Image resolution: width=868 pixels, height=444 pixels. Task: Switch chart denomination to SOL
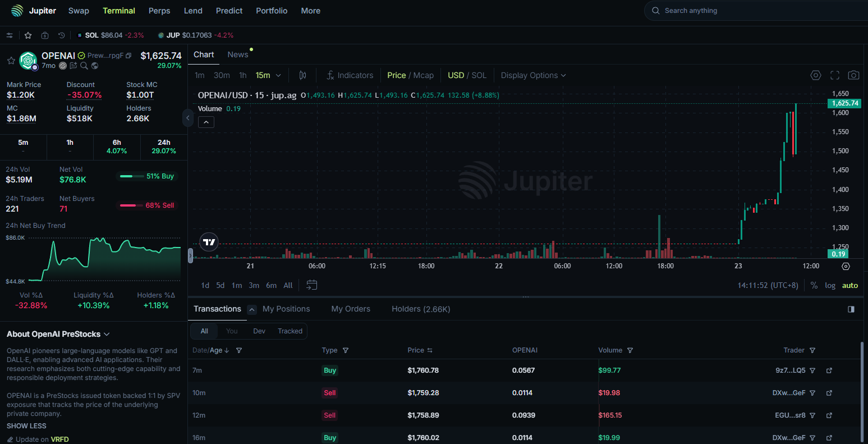pos(479,75)
